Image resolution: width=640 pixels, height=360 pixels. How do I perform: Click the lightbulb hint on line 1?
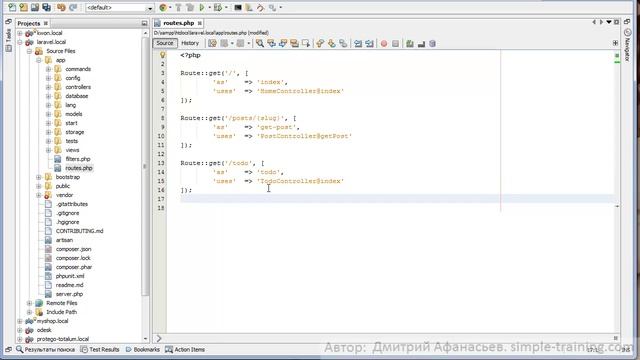pyautogui.click(x=162, y=55)
